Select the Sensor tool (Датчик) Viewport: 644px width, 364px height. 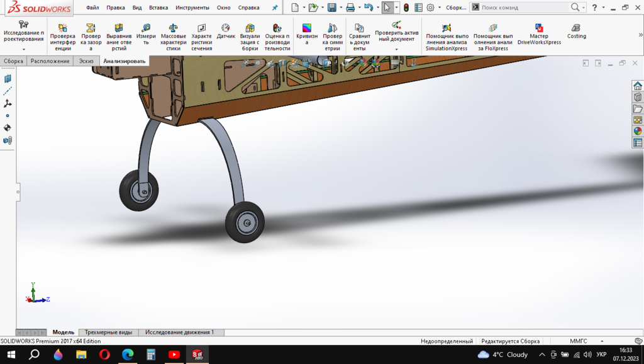[226, 32]
